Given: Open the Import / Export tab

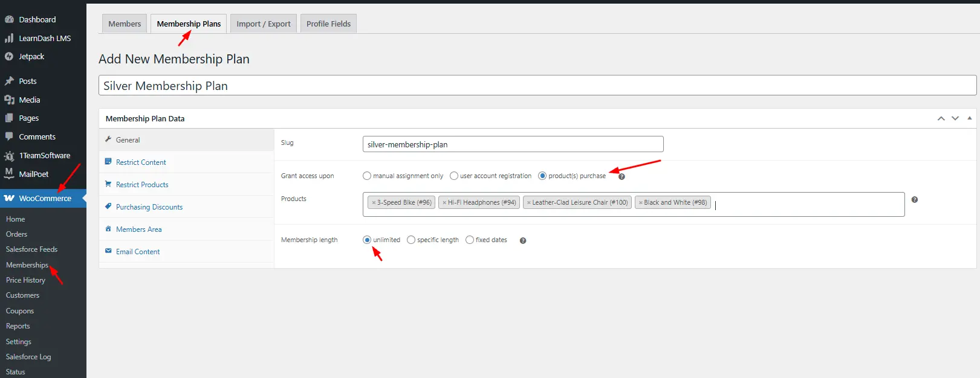Looking at the screenshot, I should (x=264, y=24).
